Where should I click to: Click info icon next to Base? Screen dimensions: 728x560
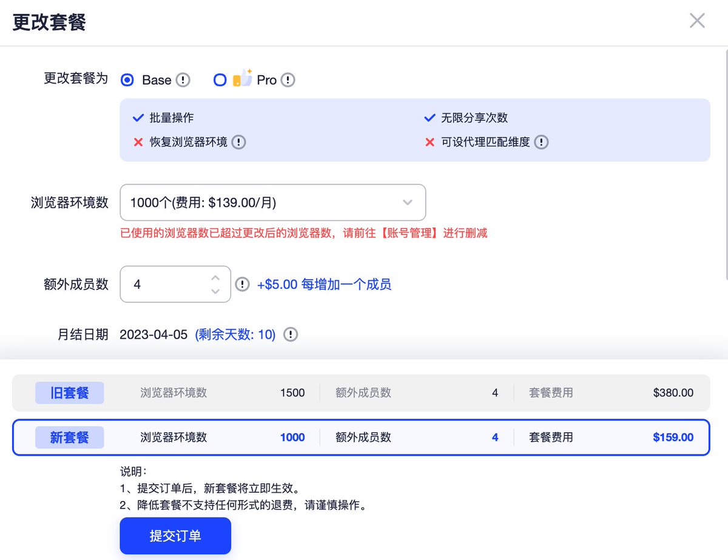183,80
